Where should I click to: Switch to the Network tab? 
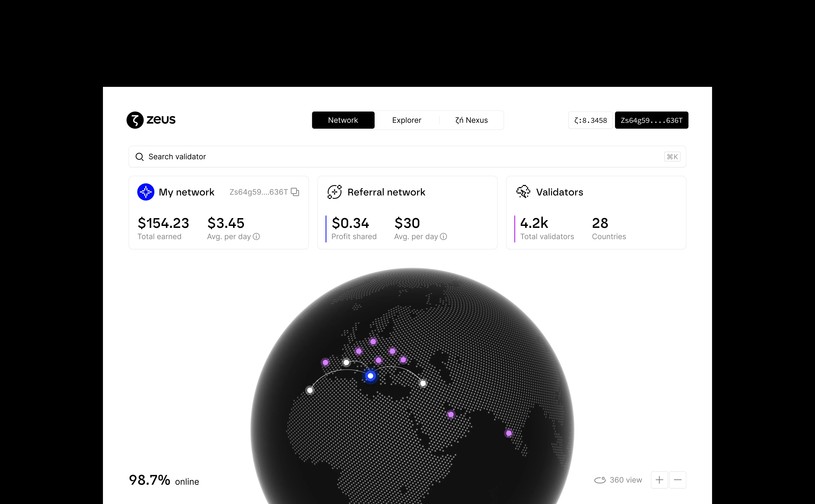click(x=343, y=120)
